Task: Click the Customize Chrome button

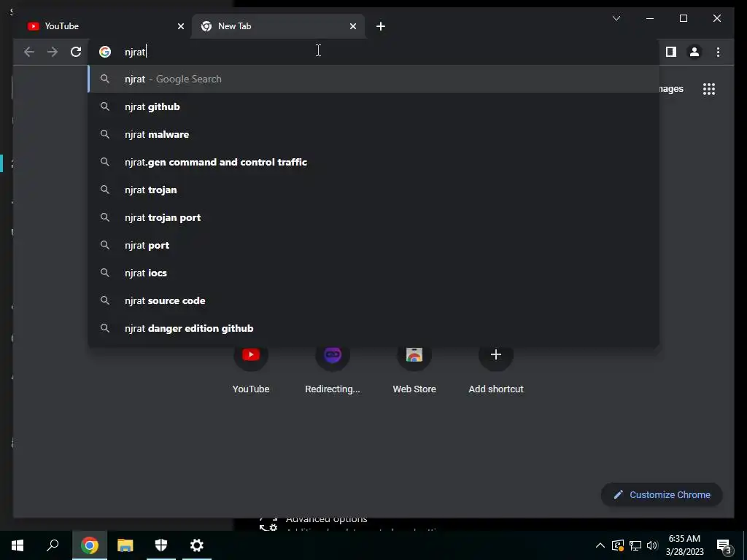Action: (x=662, y=495)
